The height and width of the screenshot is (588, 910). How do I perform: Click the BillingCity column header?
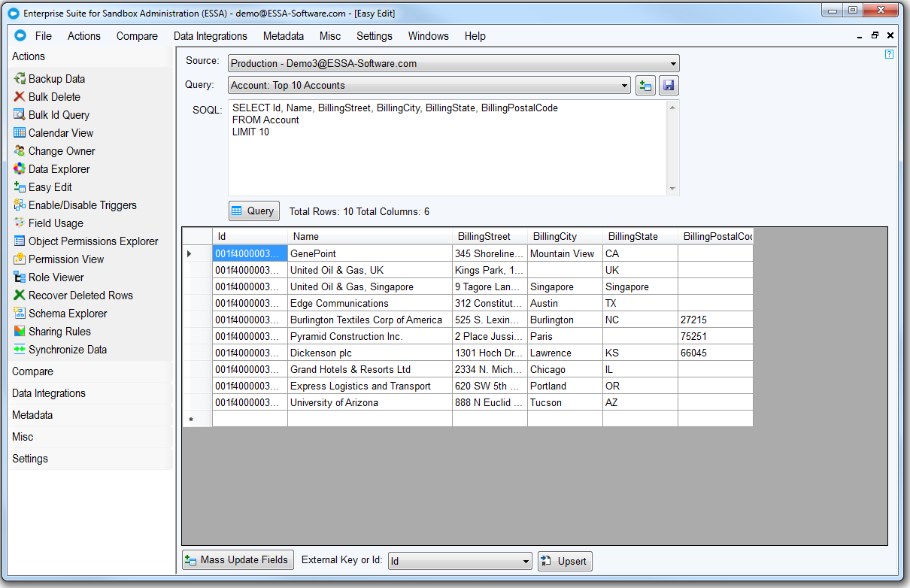[x=565, y=236]
